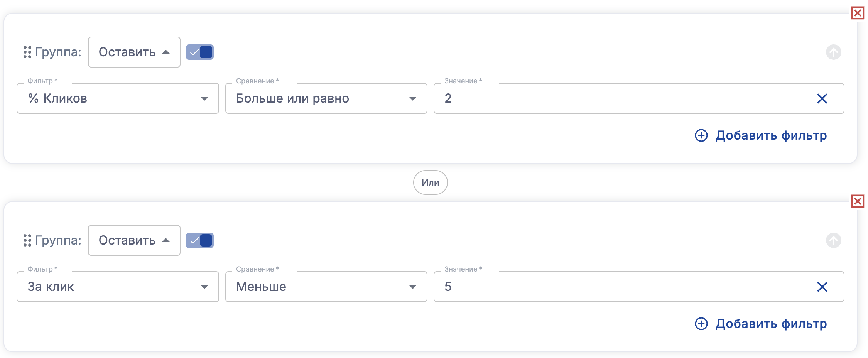The height and width of the screenshot is (358, 868).
Task: Delete the second filter group with red X
Action: pos(857,201)
